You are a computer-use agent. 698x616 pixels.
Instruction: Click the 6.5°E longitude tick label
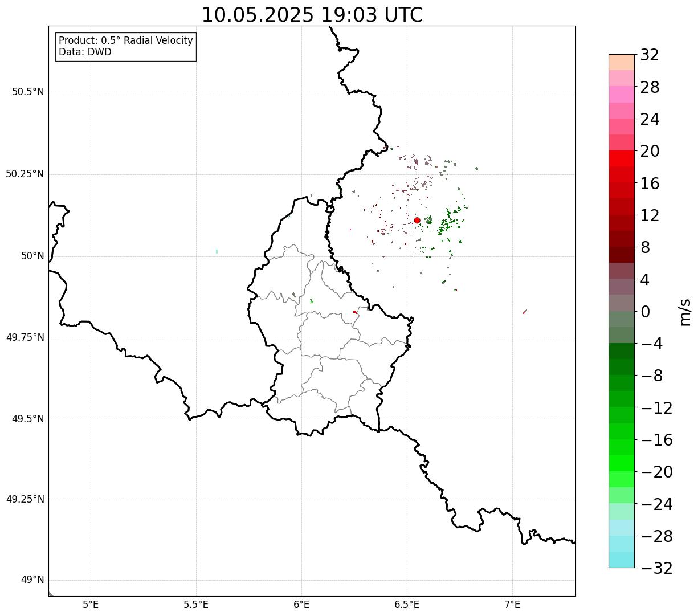(407, 605)
